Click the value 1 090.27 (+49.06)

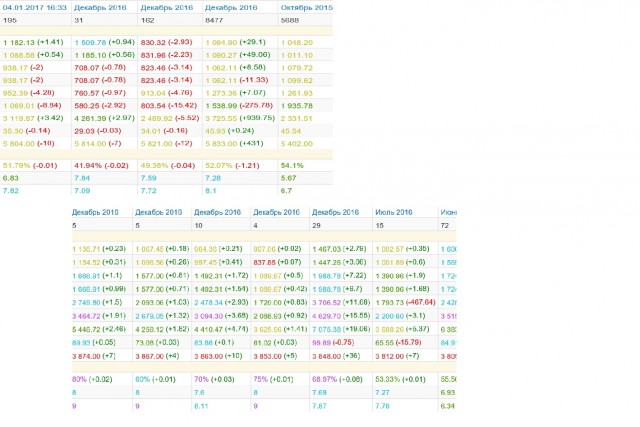238,55
